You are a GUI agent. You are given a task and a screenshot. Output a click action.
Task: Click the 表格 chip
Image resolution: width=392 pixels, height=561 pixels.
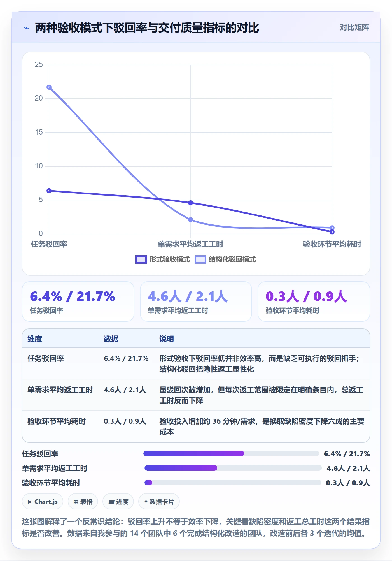(x=83, y=502)
